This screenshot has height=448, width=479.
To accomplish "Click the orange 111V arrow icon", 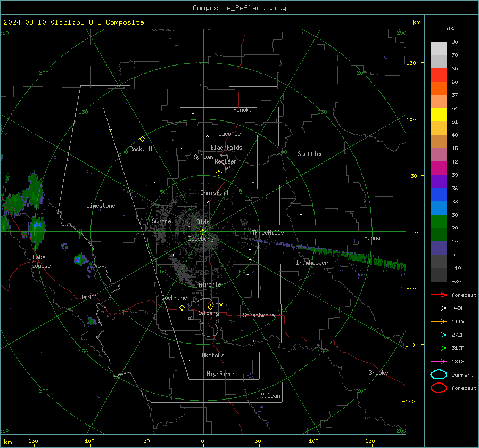I will pyautogui.click(x=439, y=321).
